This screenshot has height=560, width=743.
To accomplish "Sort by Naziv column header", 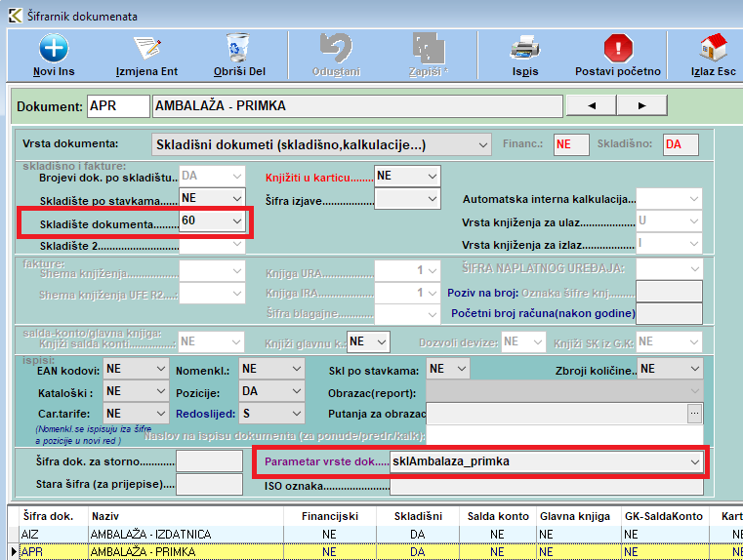I will click(x=186, y=516).
